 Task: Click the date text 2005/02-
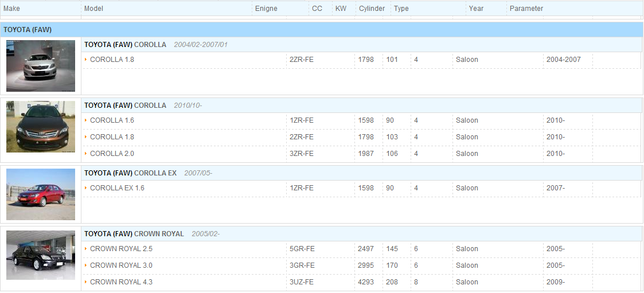(205, 234)
